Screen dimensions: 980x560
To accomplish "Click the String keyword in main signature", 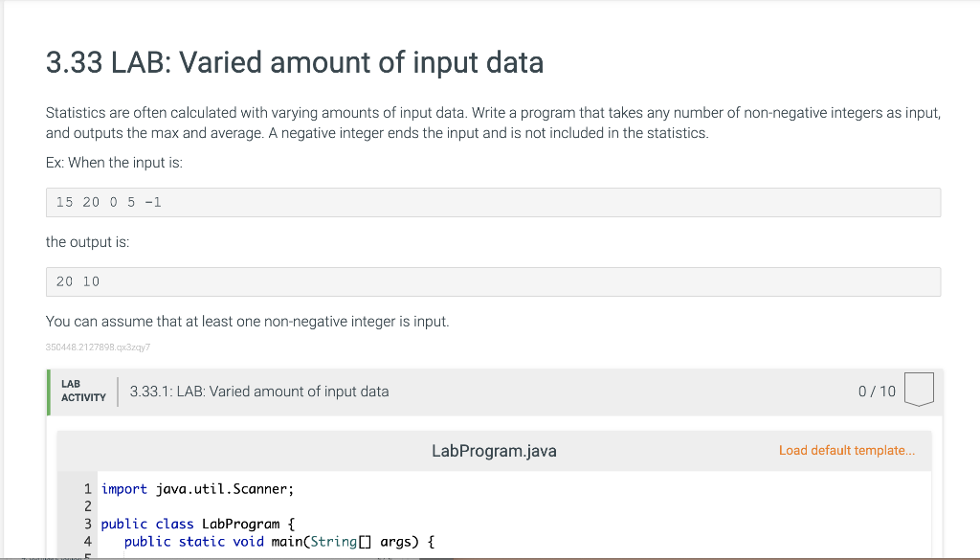I will [x=333, y=541].
